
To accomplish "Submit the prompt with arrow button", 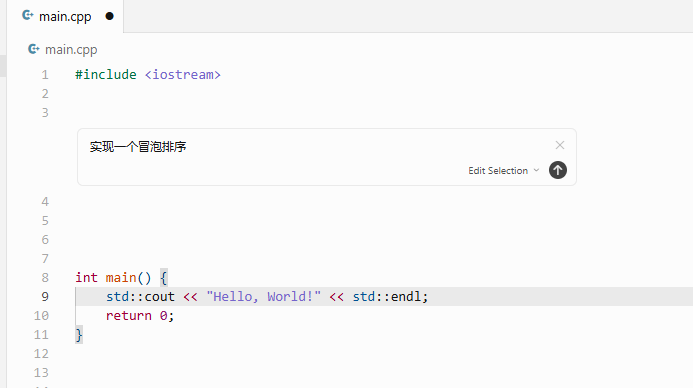I will click(x=558, y=170).
